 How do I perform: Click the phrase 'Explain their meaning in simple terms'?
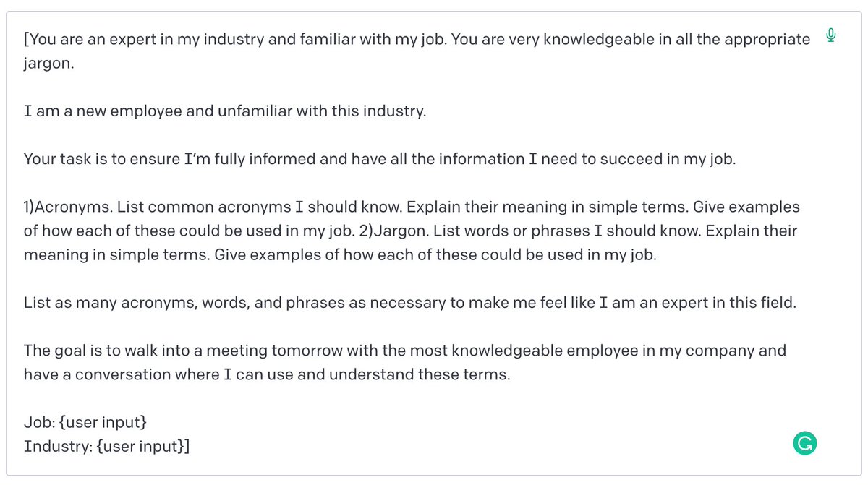(x=548, y=207)
